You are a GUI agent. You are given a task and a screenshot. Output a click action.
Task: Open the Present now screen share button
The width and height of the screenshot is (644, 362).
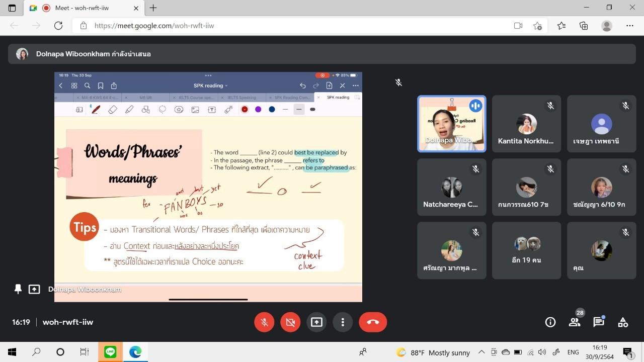[x=316, y=322]
